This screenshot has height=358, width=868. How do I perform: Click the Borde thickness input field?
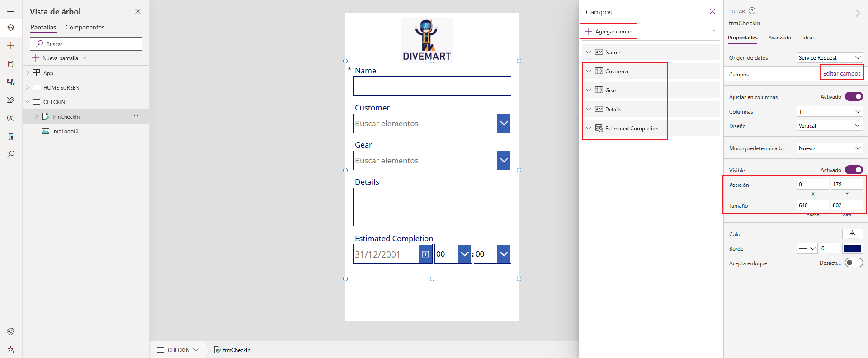coord(830,248)
